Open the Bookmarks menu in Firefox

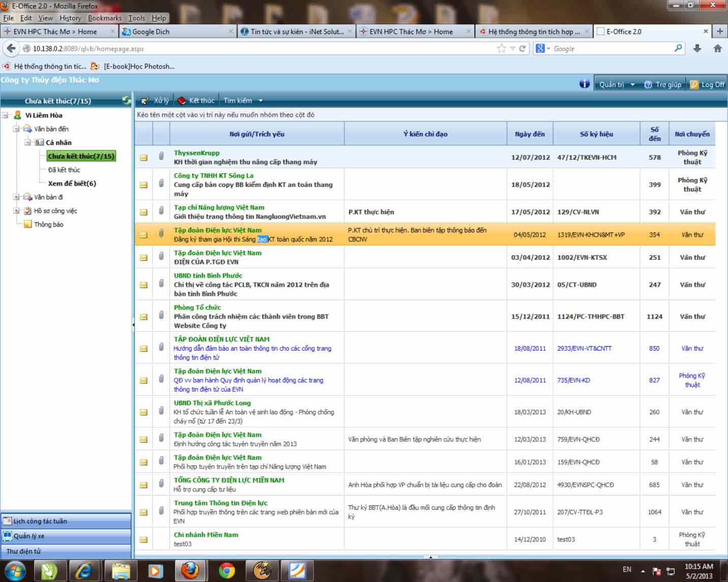point(104,18)
